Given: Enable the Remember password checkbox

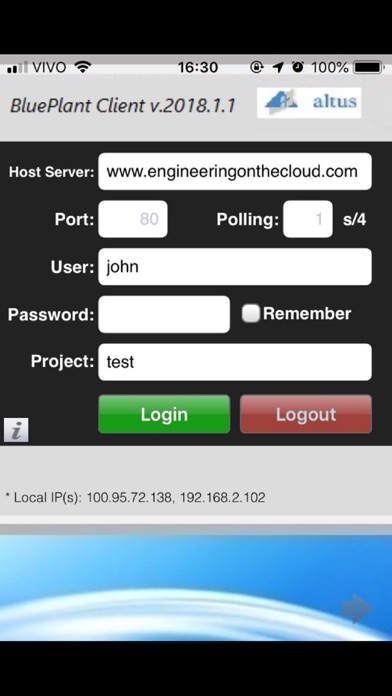Looking at the screenshot, I should [250, 314].
